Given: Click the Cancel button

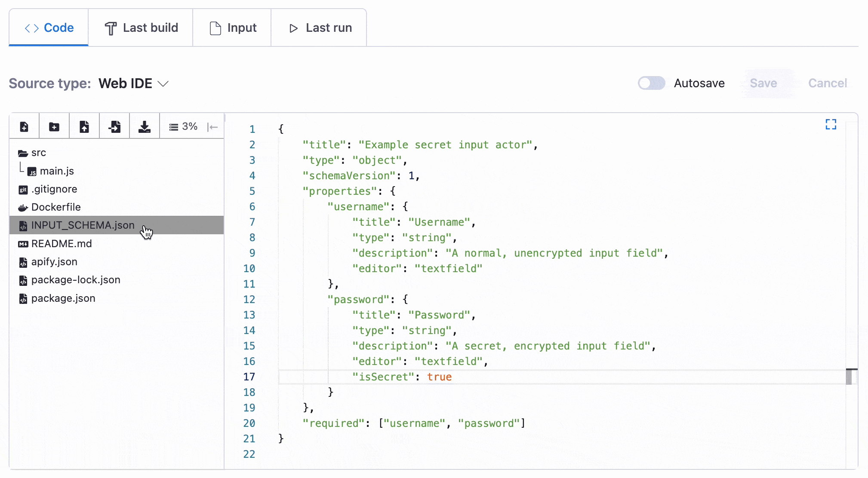Looking at the screenshot, I should 828,83.
